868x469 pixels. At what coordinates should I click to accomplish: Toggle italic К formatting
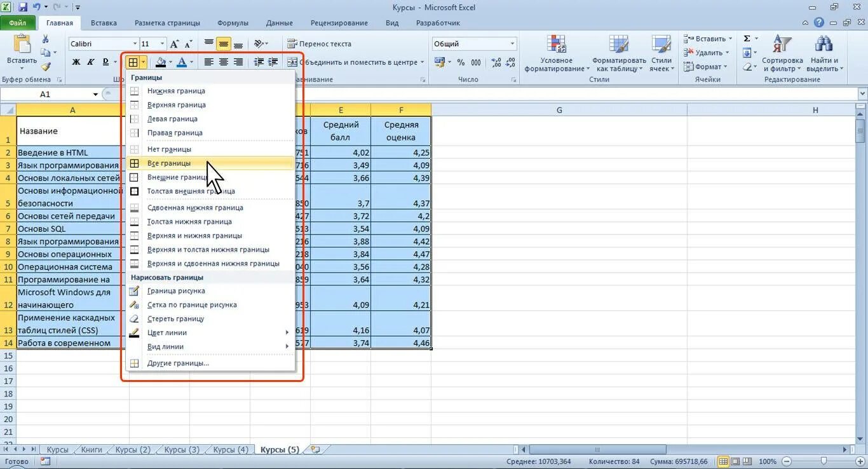click(x=90, y=62)
